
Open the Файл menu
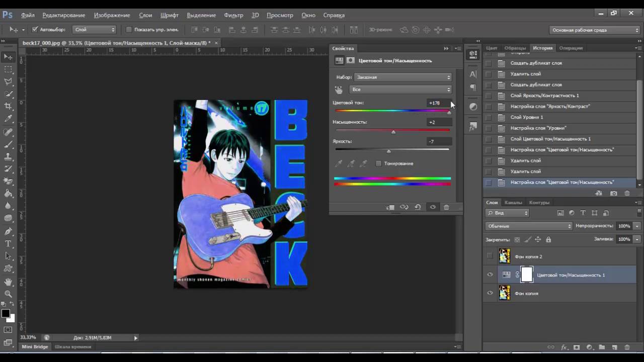click(x=28, y=15)
